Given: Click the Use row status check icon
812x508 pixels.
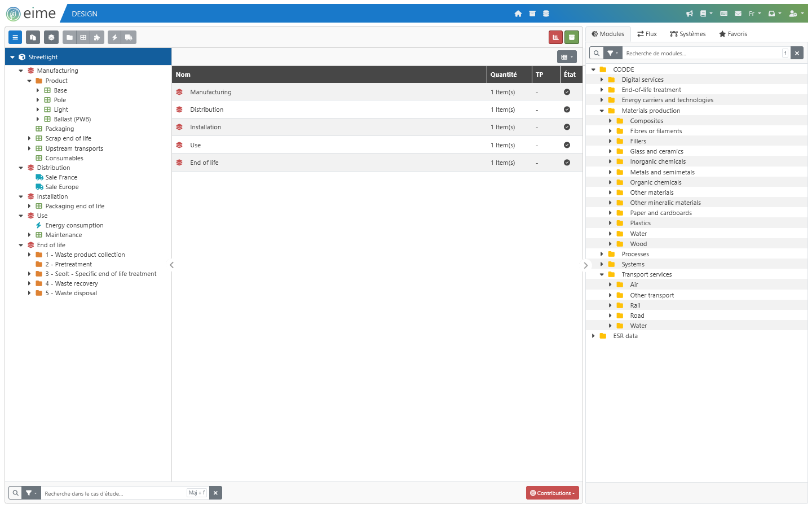Looking at the screenshot, I should coord(567,145).
